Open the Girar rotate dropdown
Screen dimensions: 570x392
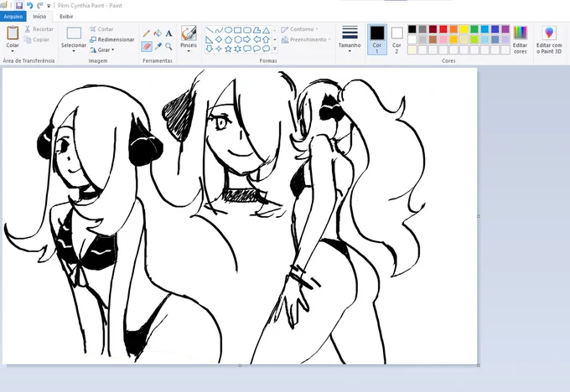click(102, 49)
